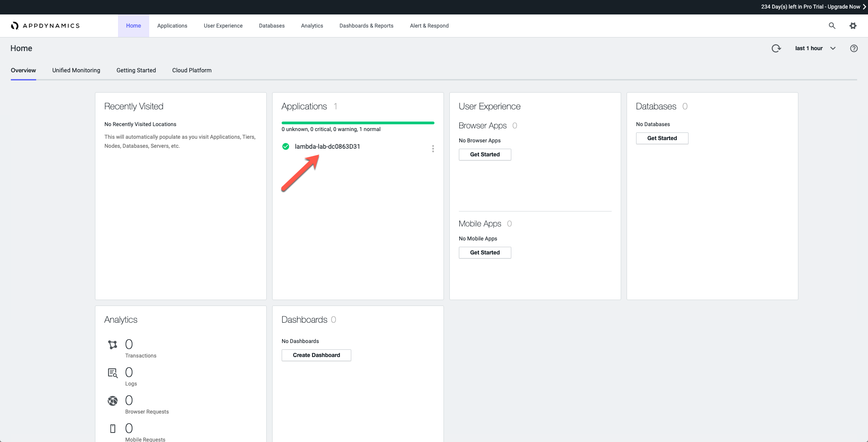Click the Logs analytics icon

tap(113, 373)
